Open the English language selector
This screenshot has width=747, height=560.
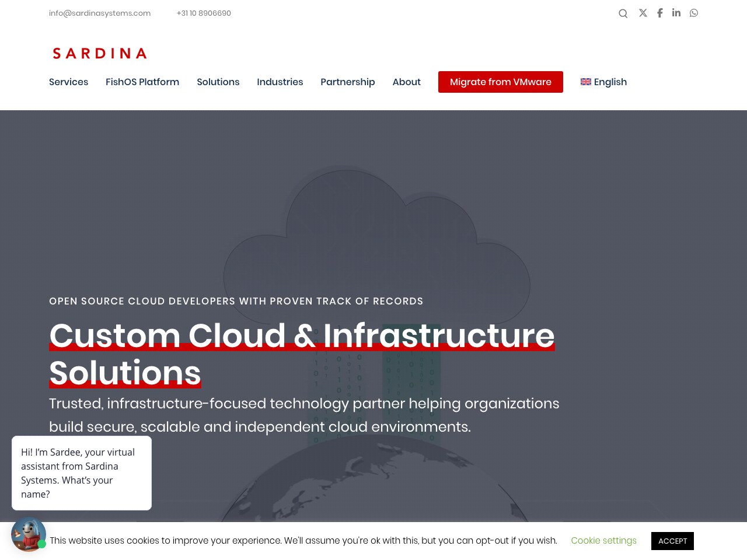click(610, 82)
